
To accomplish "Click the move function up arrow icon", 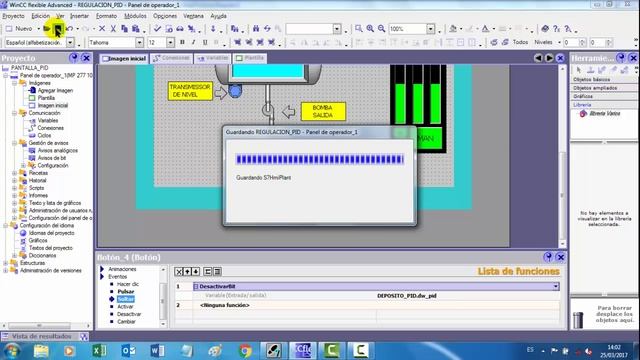I will pyautogui.click(x=187, y=271).
